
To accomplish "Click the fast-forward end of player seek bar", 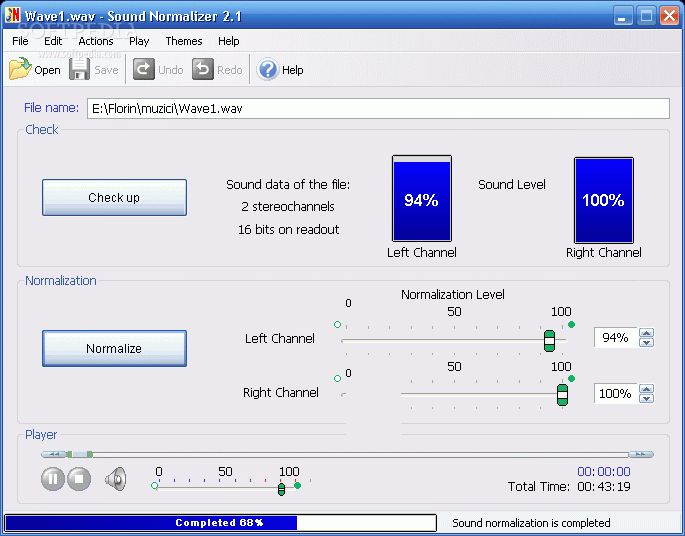I will pyautogui.click(x=641, y=454).
